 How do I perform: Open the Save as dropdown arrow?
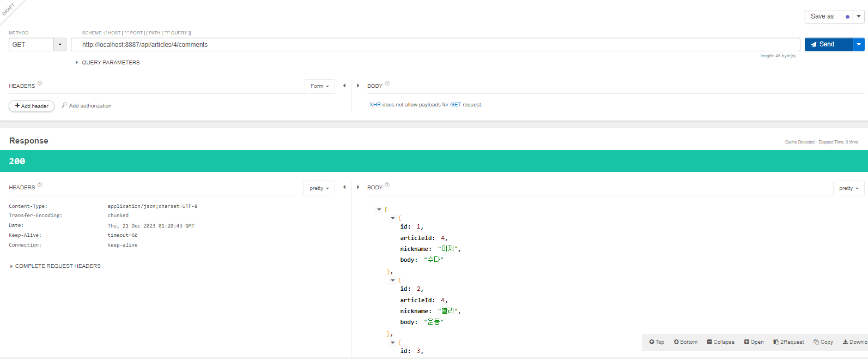pos(859,16)
